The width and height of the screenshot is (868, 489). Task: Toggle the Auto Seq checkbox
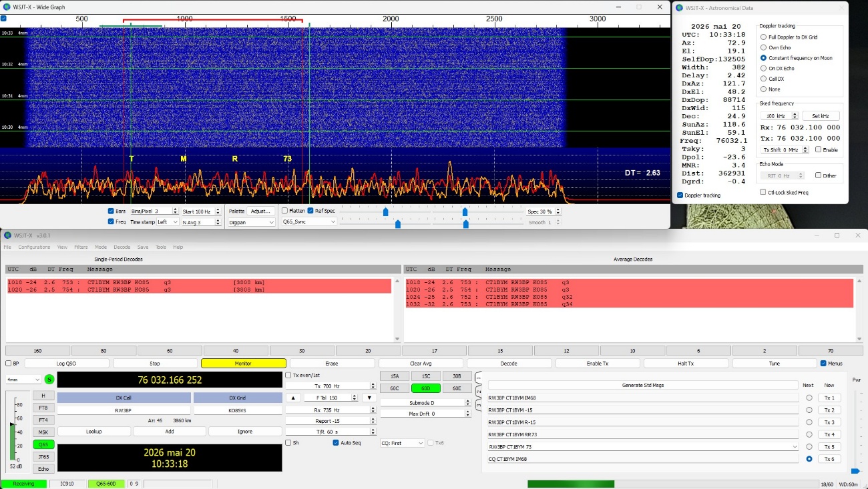[336, 442]
